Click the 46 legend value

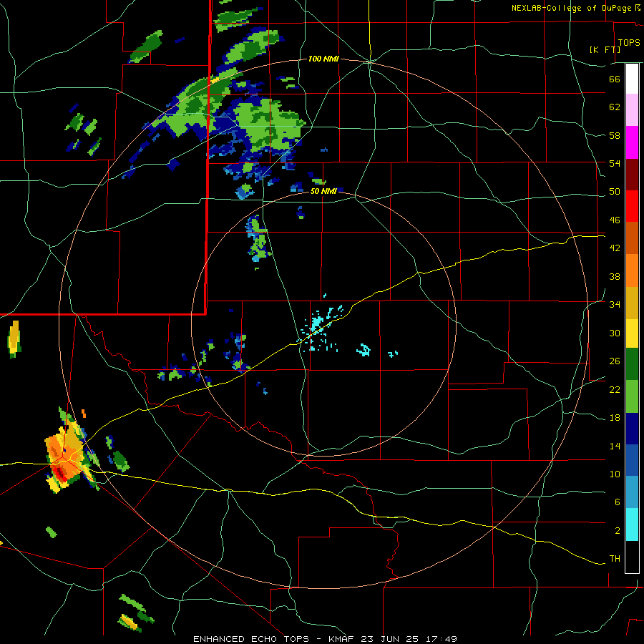(x=615, y=220)
